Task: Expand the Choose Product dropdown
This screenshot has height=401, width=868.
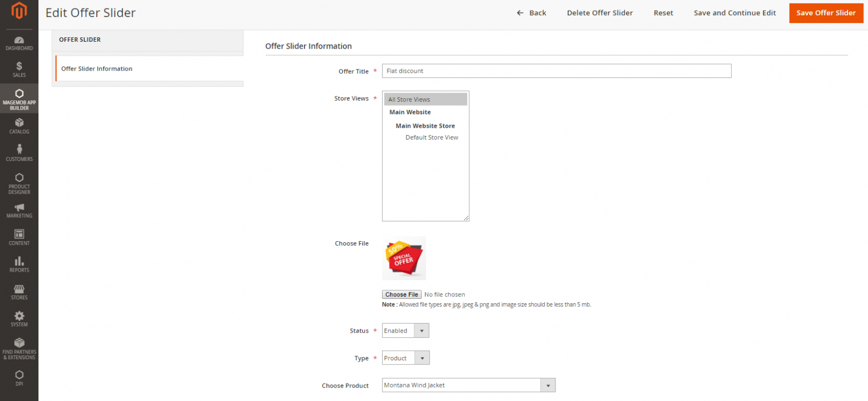Action: (x=547, y=385)
